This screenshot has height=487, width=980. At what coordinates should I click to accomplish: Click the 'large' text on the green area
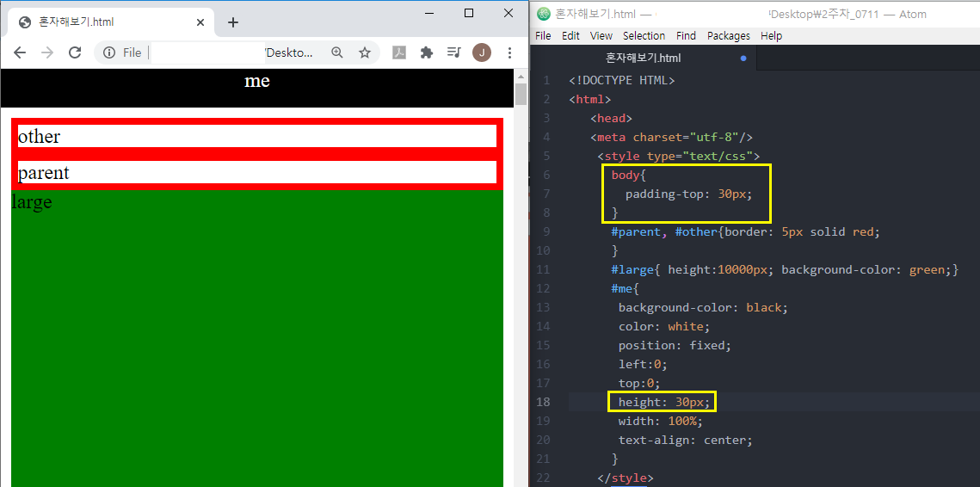click(x=32, y=202)
